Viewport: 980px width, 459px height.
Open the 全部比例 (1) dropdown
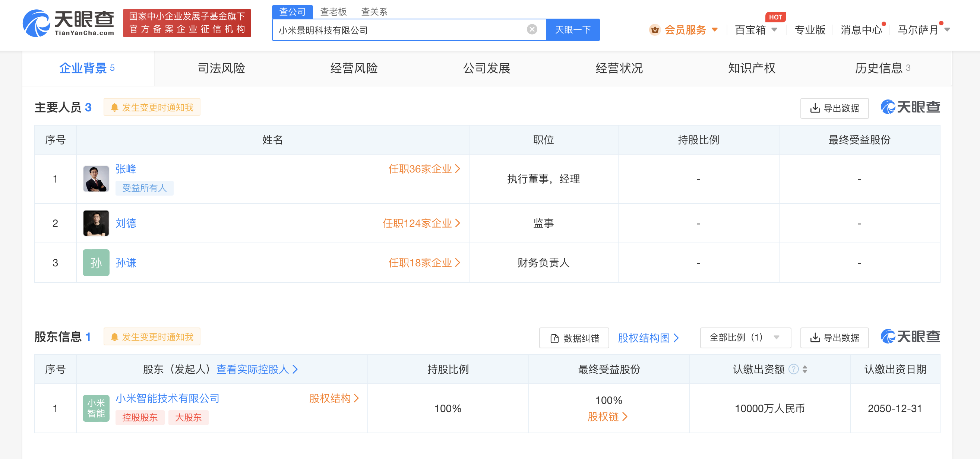click(x=745, y=338)
